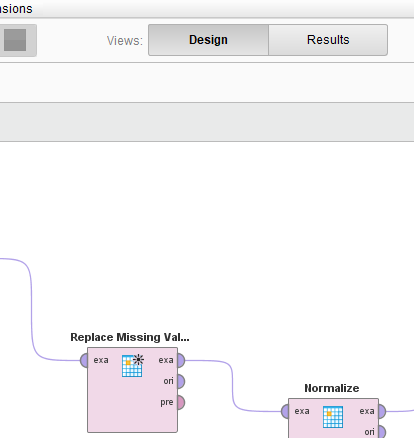The width and height of the screenshot is (414, 438).
Task: Select the Normalize operator grid icon
Action: tap(333, 417)
